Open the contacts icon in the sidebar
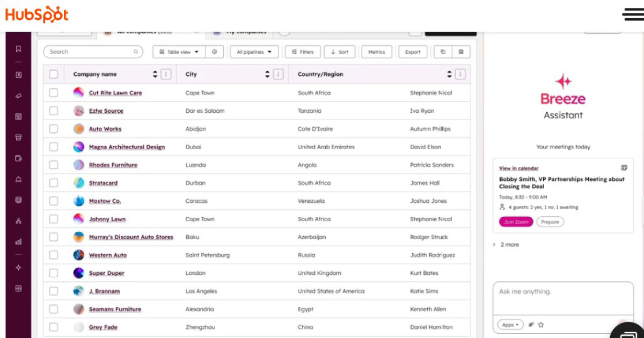644x338 pixels. pyautogui.click(x=18, y=75)
